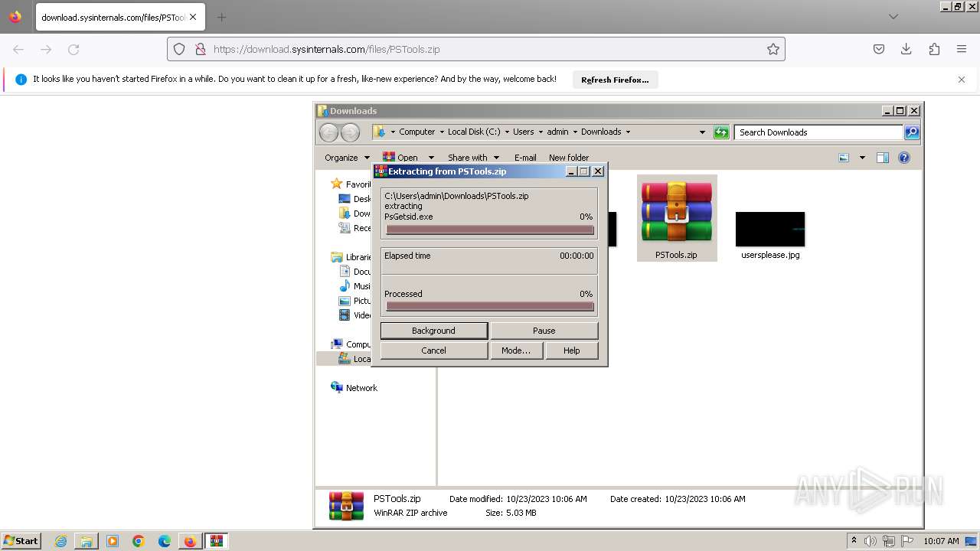Reload the page with refresh icon
Image resolution: width=980 pixels, height=551 pixels.
click(x=73, y=49)
